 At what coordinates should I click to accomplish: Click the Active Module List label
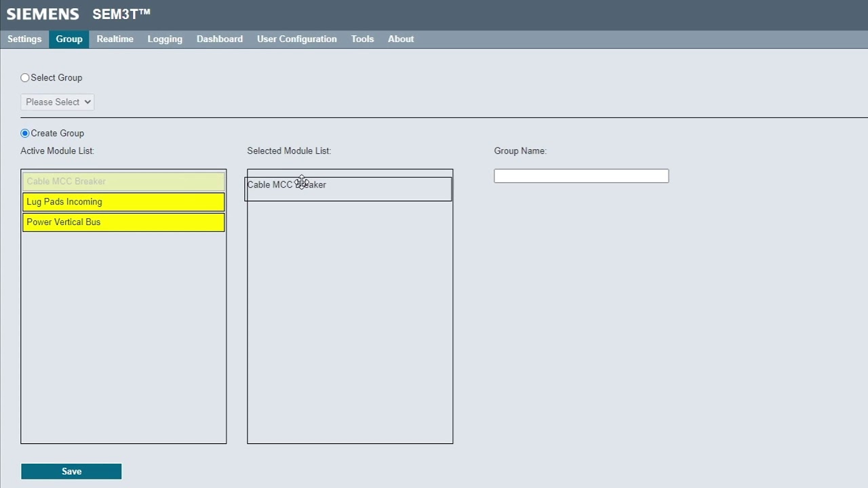coord(57,151)
